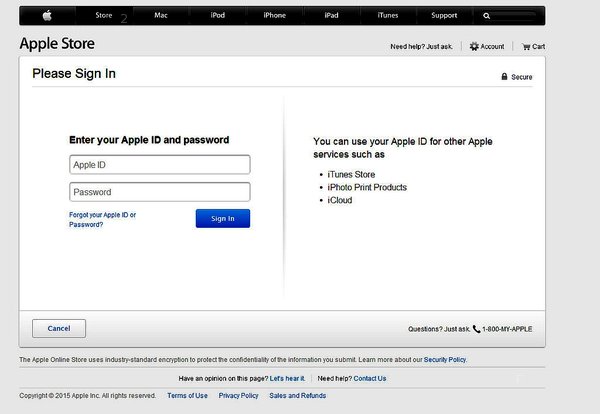This screenshot has height=414, width=600.
Task: Click the shopping Cart icon
Action: click(526, 47)
